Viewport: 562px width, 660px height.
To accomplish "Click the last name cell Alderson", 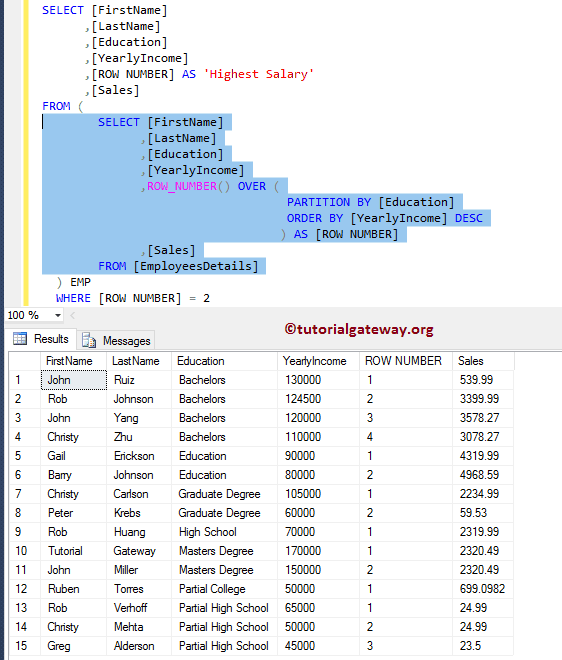I will (139, 646).
